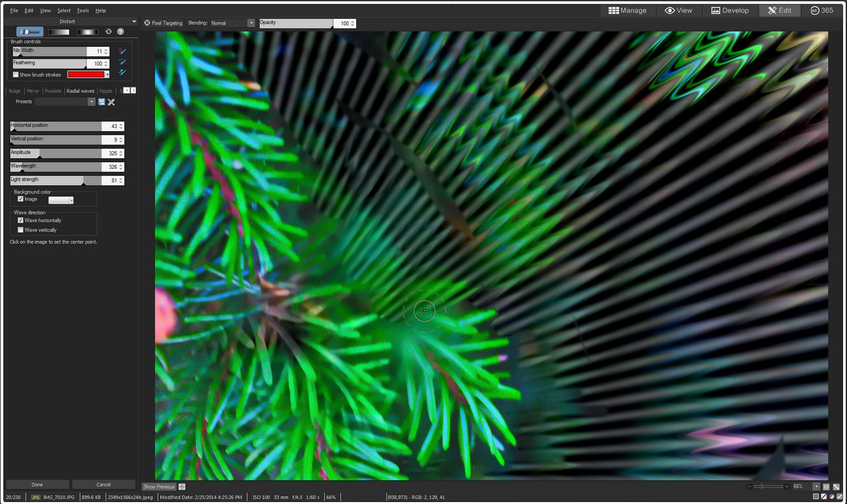The image size is (847, 504).
Task: Open the zoom percentage dropdown arrow
Action: pyautogui.click(x=816, y=486)
